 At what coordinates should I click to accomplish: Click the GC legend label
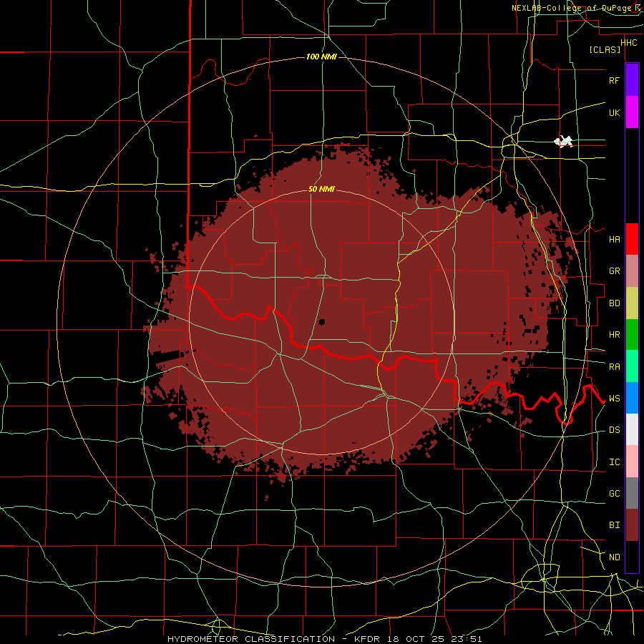pyautogui.click(x=614, y=494)
